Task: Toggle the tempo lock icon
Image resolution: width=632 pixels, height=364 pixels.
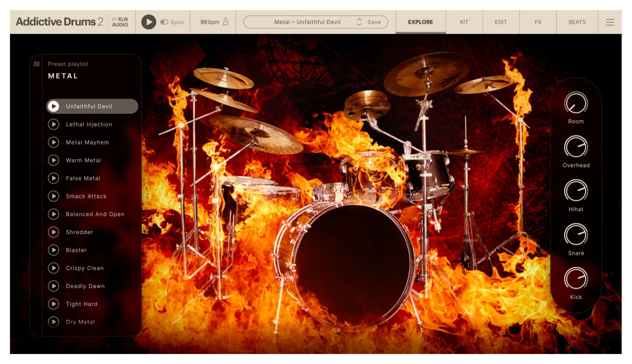Action: [x=226, y=22]
